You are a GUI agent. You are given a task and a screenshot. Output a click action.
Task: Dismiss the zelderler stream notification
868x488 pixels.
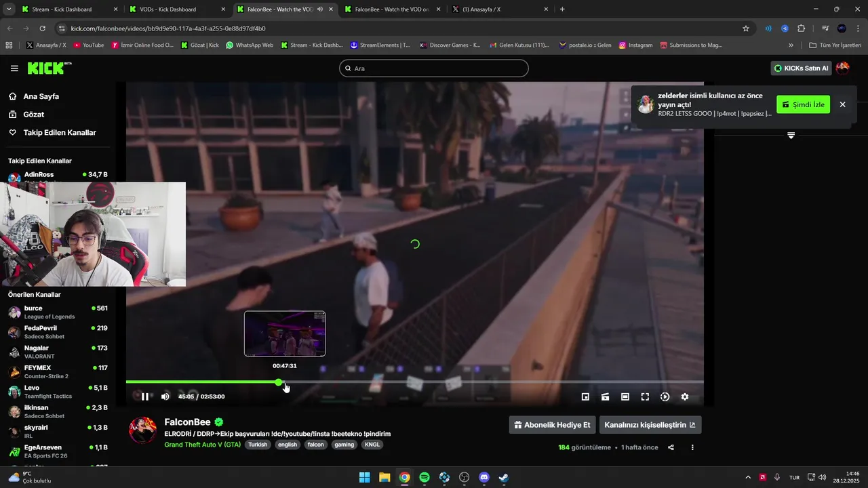click(x=842, y=104)
